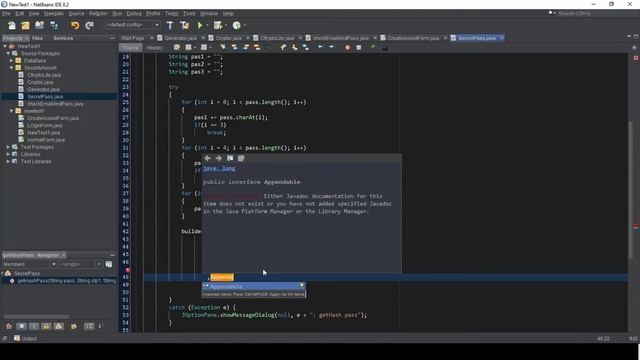640x360 pixels.
Task: Click the New File toolbar icon
Action: pyautogui.click(x=12, y=25)
